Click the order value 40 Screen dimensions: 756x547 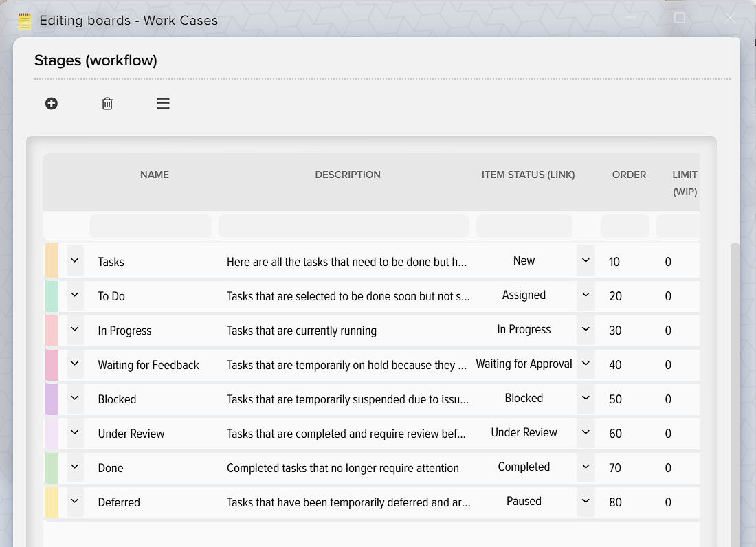pos(615,365)
